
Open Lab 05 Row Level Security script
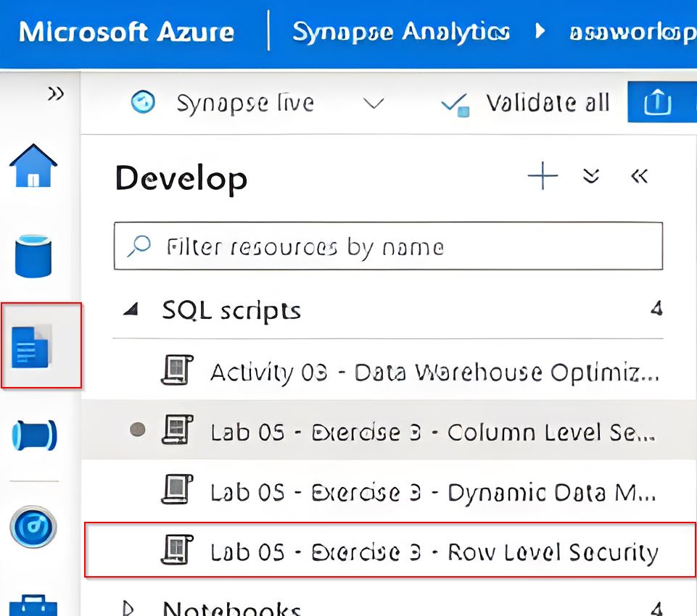coord(434,552)
